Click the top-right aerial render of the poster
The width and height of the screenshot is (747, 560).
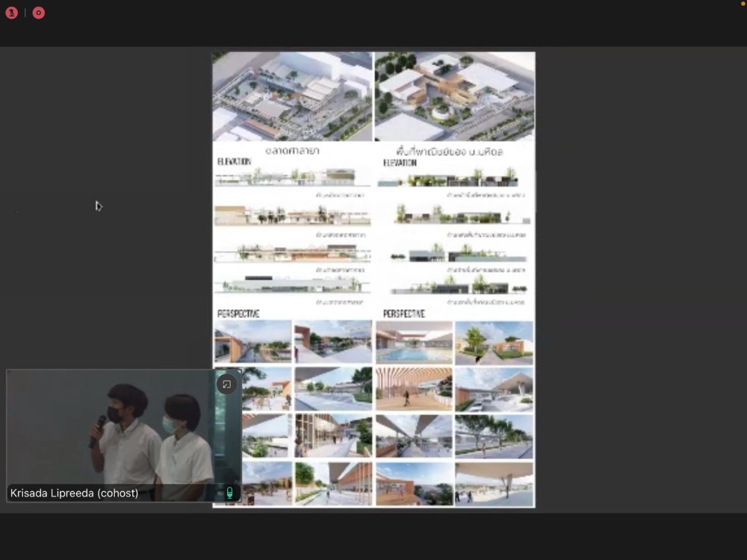tap(454, 96)
